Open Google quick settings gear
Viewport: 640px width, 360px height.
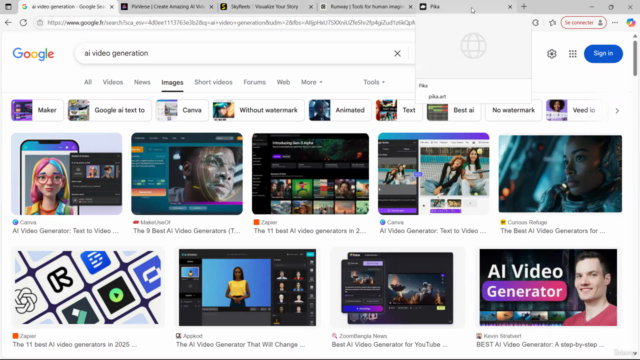551,53
